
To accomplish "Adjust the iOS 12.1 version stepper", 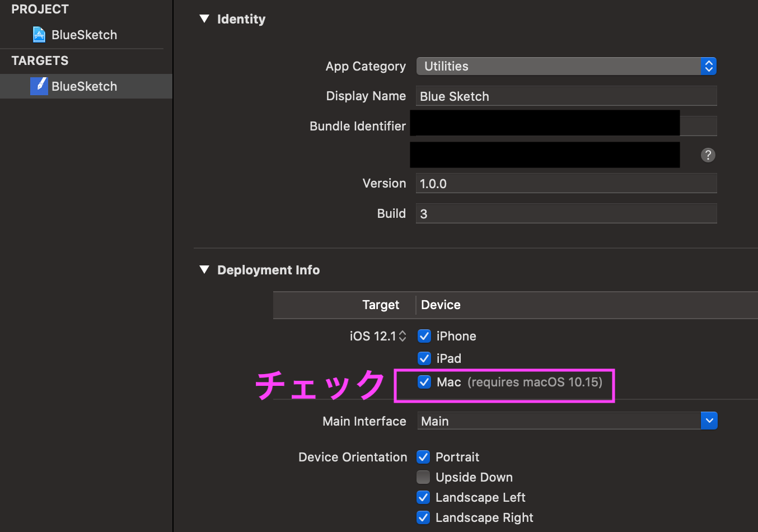I will point(403,336).
